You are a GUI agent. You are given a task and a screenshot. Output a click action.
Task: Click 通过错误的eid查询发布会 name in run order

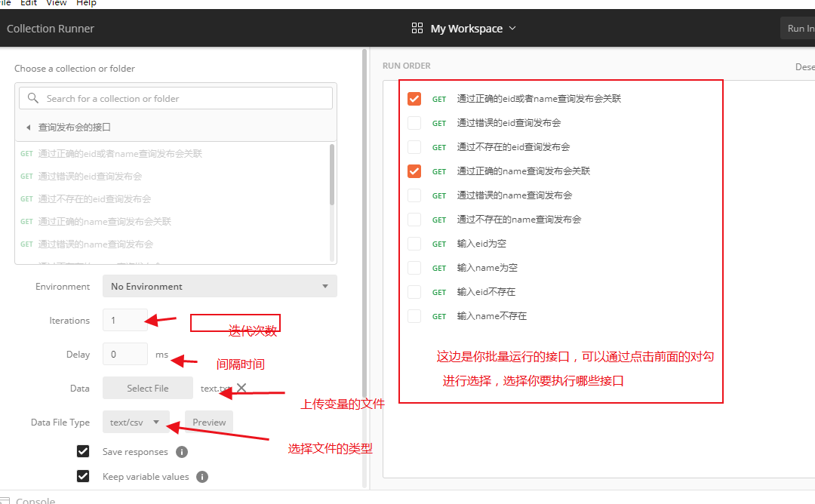(509, 123)
